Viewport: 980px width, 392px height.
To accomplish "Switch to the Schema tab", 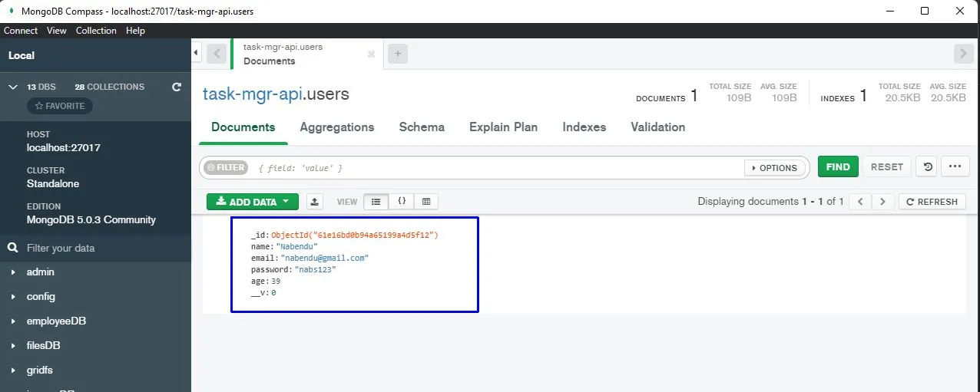I will click(422, 127).
